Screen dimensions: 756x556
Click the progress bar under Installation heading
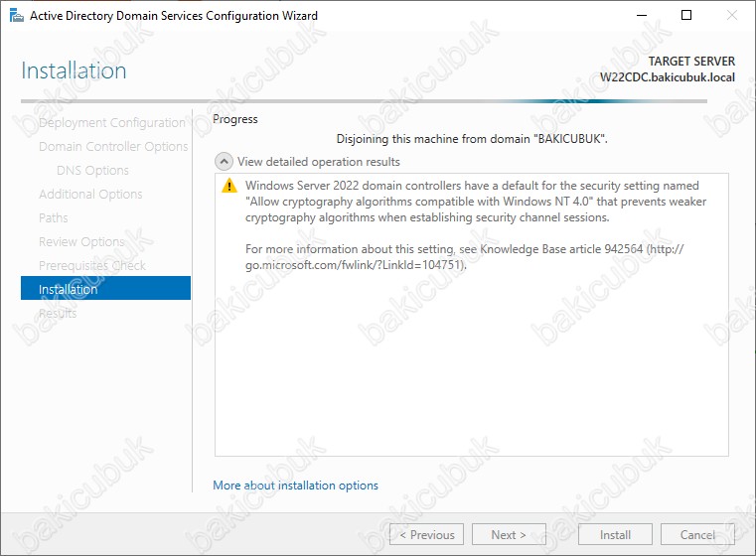click(x=364, y=101)
